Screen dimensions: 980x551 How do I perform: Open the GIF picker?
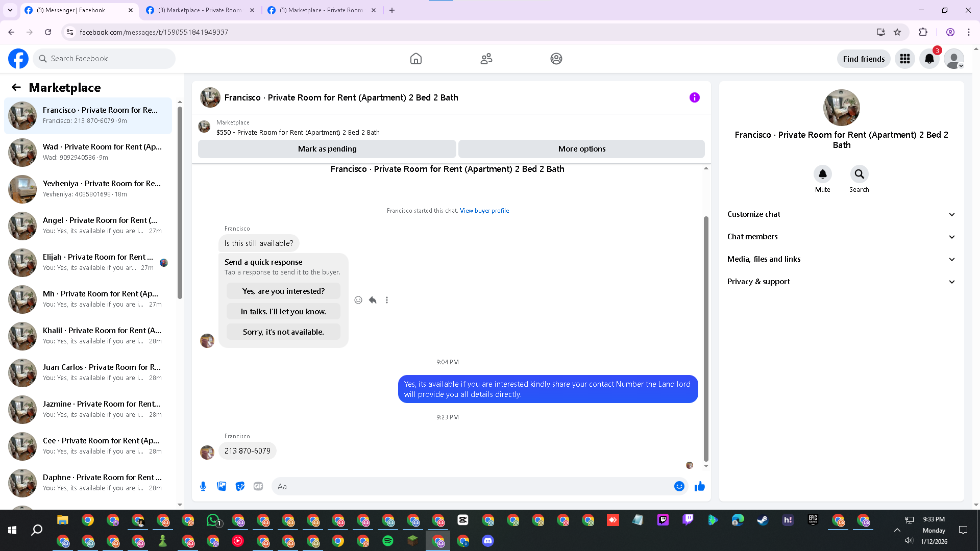258,486
